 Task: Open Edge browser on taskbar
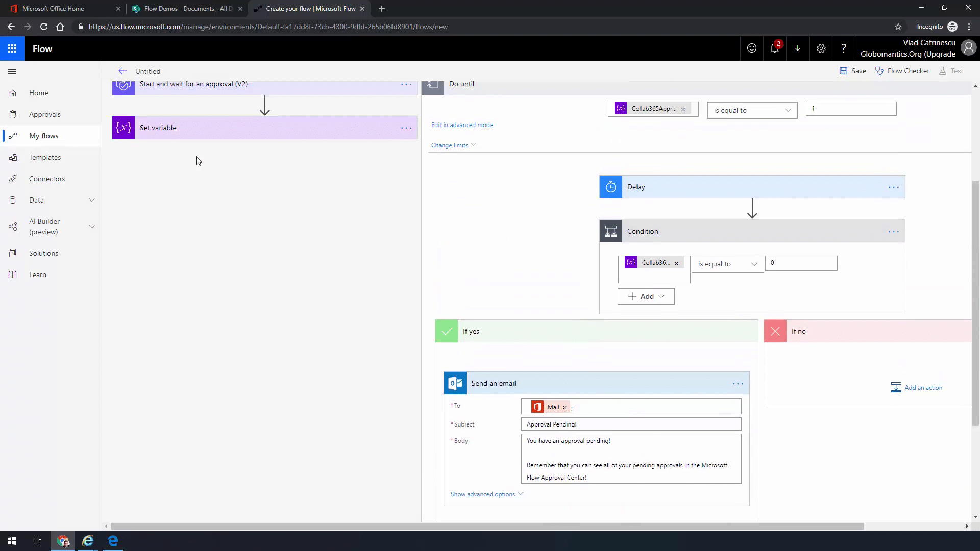[113, 541]
